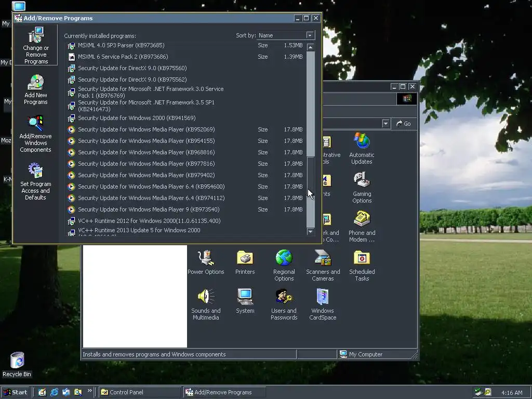Open Add/Remove Windows Components
The image size is (532, 399).
(36, 134)
